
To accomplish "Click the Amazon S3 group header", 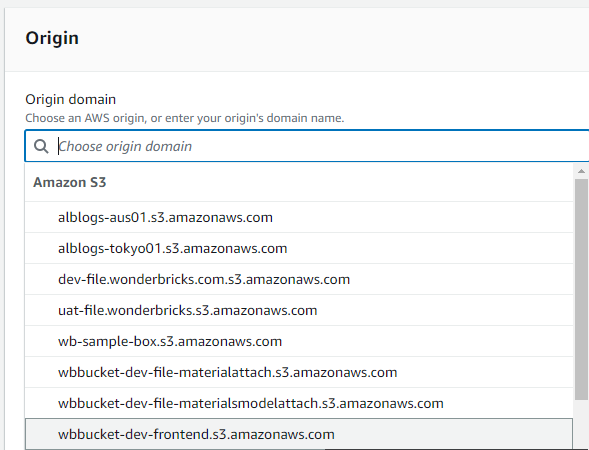I will pyautogui.click(x=69, y=182).
